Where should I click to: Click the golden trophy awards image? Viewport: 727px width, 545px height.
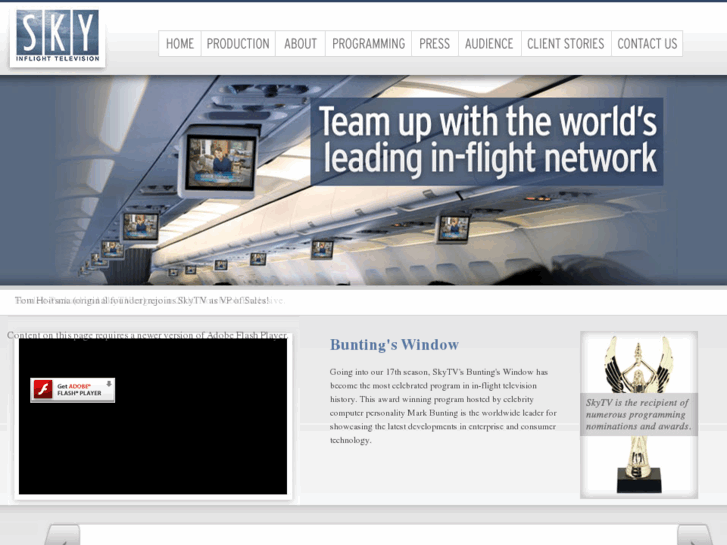(639, 415)
